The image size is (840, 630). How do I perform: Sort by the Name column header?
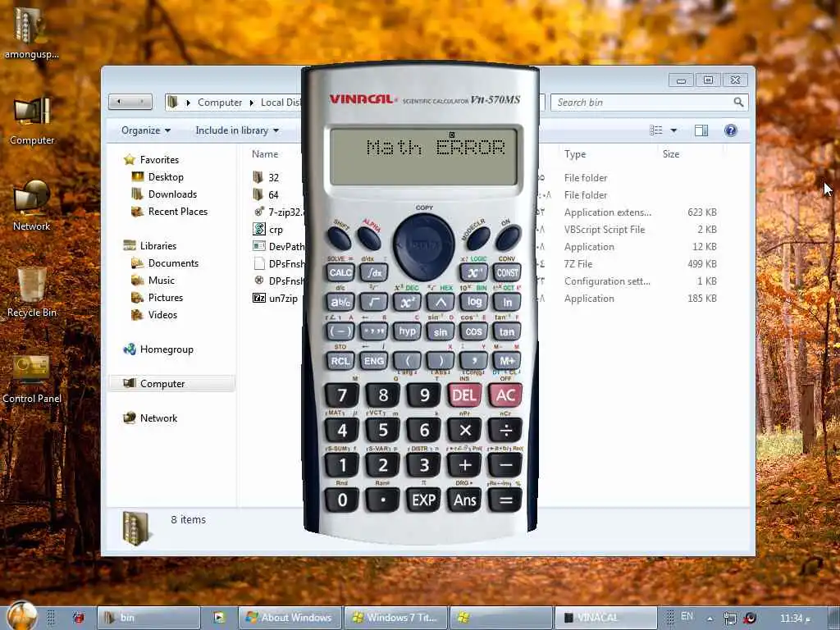pos(265,153)
